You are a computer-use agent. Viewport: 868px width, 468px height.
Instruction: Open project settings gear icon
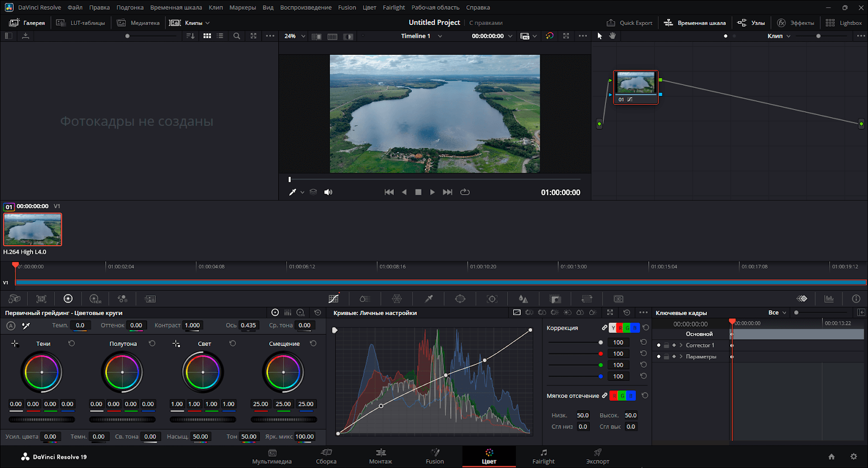853,457
